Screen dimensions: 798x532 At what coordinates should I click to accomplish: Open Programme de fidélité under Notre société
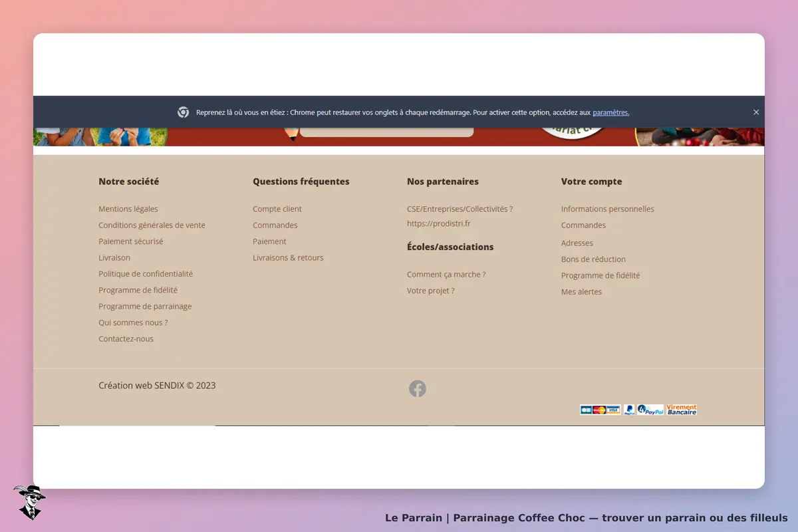[138, 290]
